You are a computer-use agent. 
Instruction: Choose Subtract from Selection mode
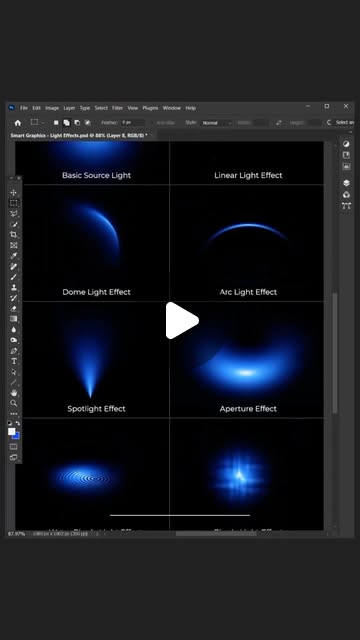[77, 122]
